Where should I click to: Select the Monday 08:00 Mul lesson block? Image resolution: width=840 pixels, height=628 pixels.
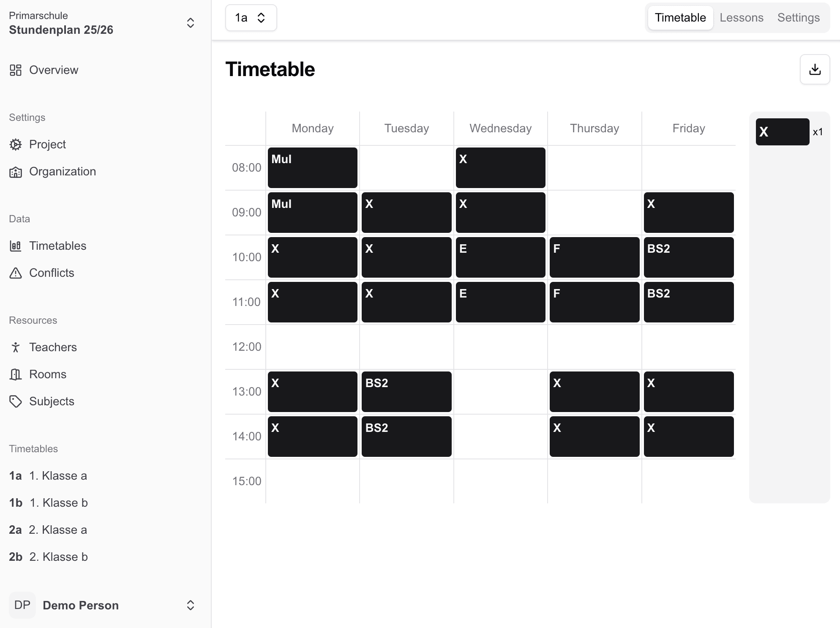[x=313, y=168]
